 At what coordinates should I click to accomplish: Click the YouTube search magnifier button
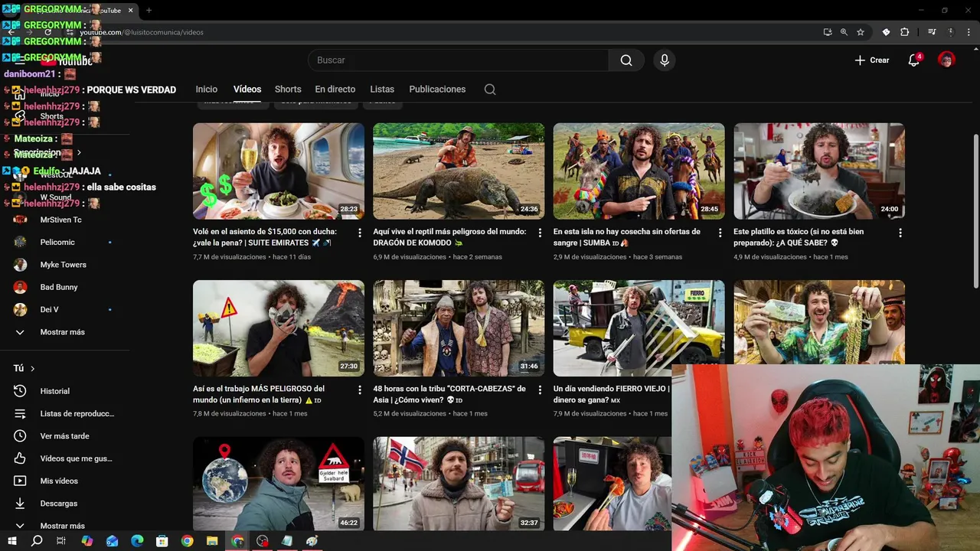coord(626,60)
